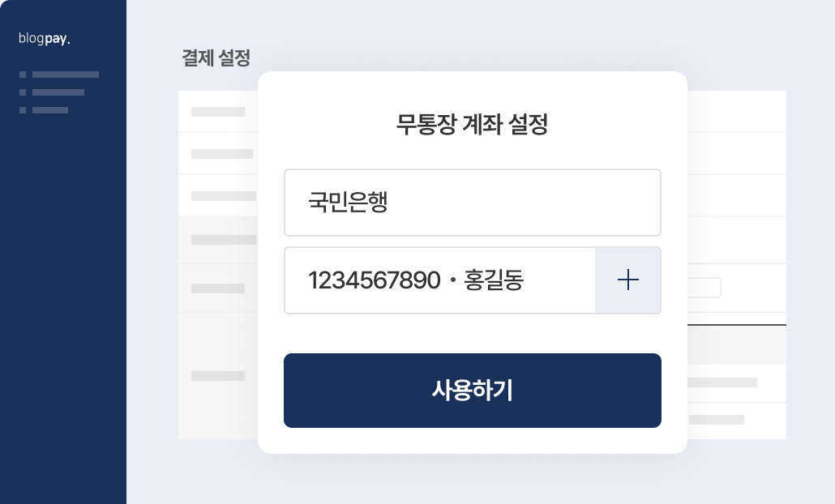Click the 홍길동 account holder name

point(494,280)
